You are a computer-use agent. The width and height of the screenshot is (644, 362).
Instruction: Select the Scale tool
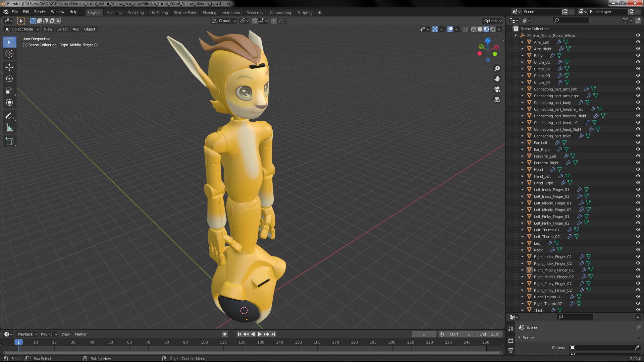click(9, 91)
